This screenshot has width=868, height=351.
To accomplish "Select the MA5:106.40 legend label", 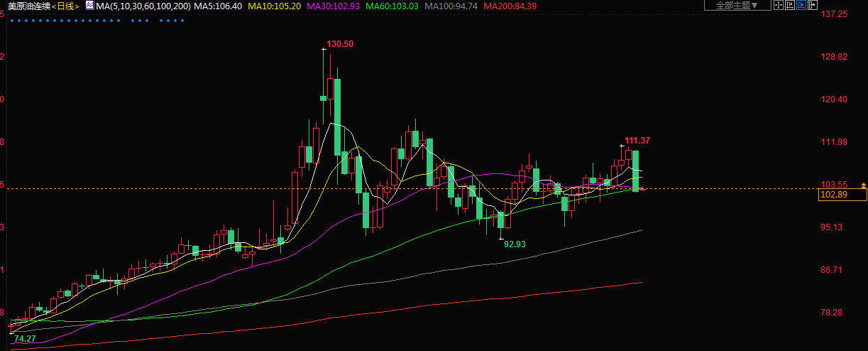I will tap(218, 6).
